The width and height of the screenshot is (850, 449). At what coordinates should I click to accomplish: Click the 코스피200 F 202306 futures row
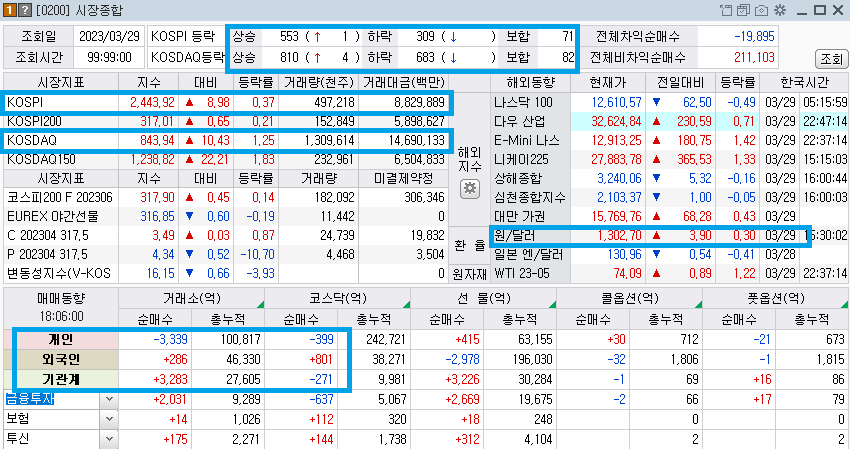226,197
